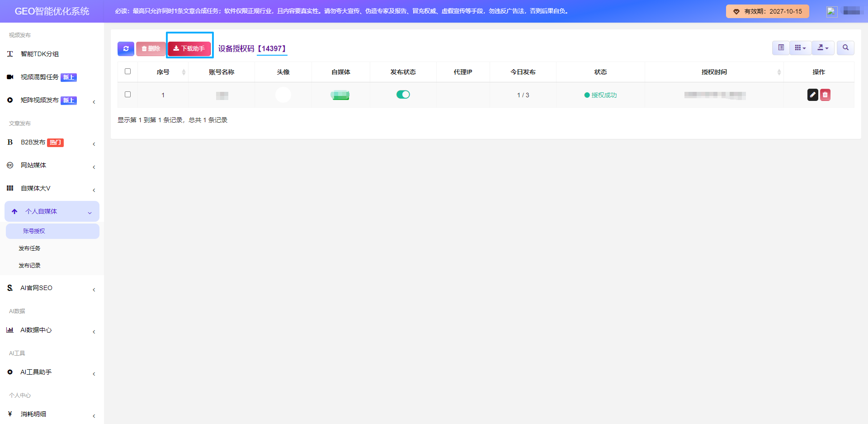
Task: Click the AI数据中心 chart icon
Action: [10, 330]
